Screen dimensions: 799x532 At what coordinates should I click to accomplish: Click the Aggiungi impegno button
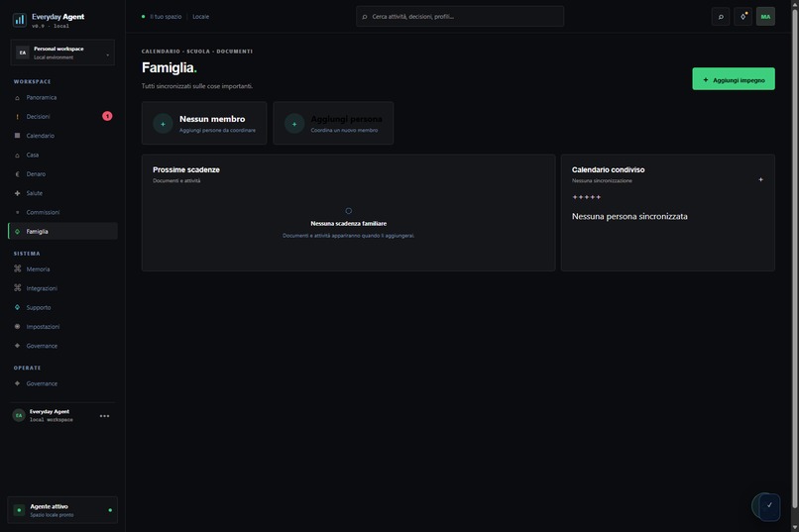(734, 79)
